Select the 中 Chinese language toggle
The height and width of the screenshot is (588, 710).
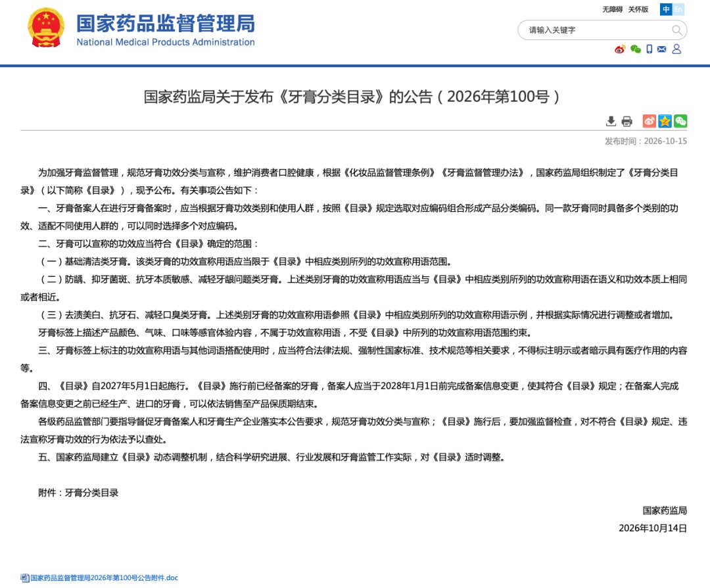pyautogui.click(x=665, y=9)
